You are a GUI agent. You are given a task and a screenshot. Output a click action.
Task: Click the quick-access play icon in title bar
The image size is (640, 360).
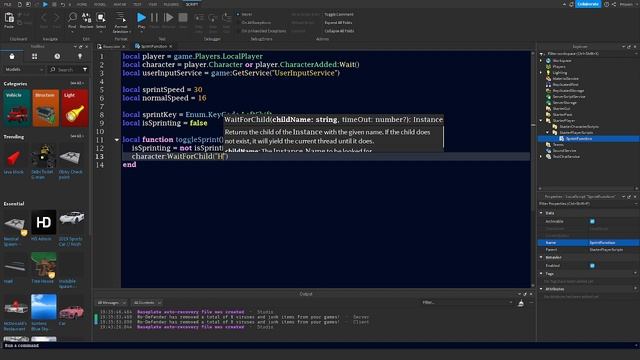pos(45,4)
